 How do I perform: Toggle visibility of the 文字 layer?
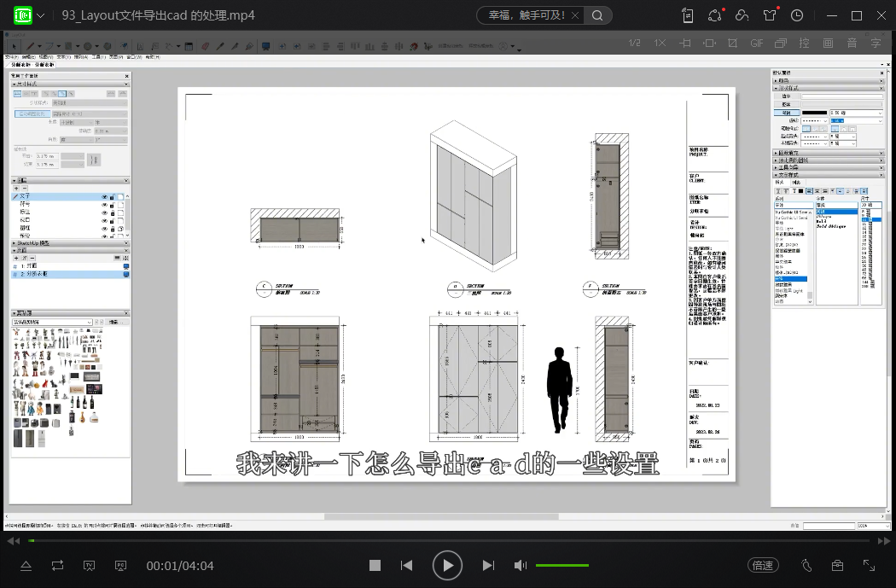pyautogui.click(x=105, y=196)
